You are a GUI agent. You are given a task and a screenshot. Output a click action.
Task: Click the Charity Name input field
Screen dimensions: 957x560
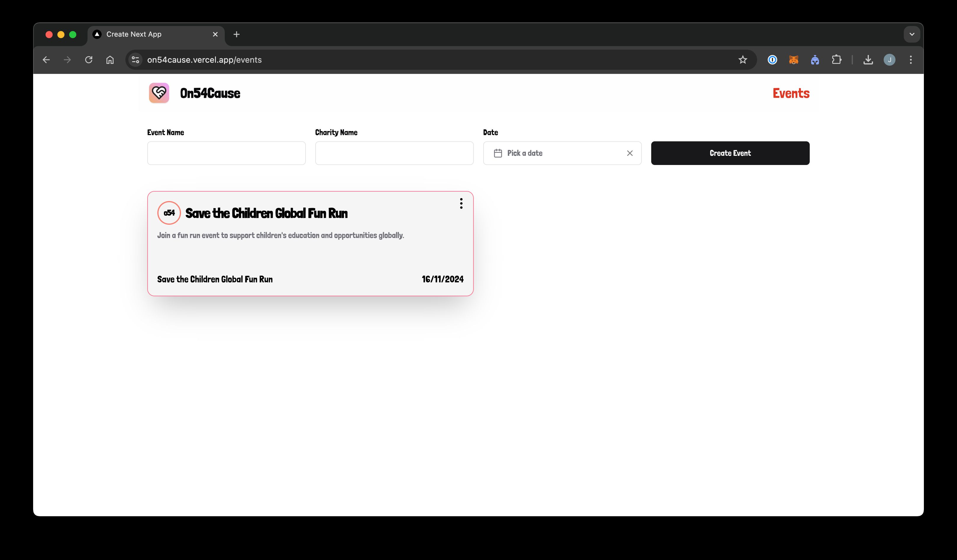[x=394, y=153]
